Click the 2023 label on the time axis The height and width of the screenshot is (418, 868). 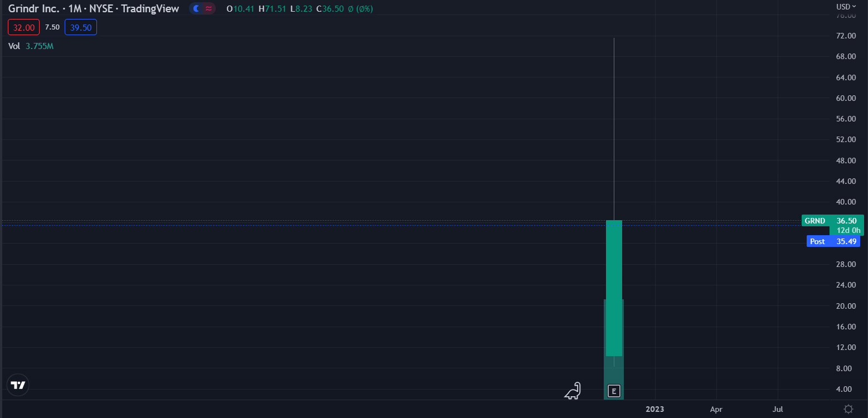(654, 409)
